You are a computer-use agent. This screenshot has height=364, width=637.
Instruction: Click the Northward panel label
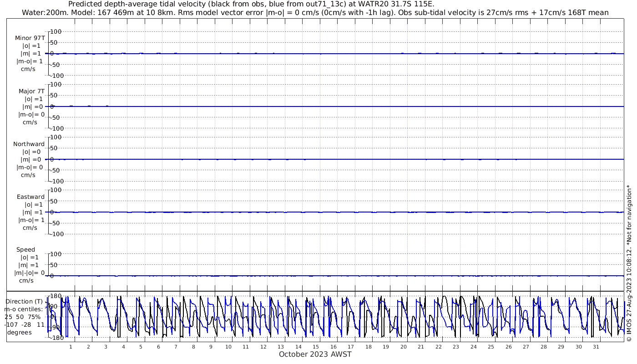pyautogui.click(x=29, y=144)
